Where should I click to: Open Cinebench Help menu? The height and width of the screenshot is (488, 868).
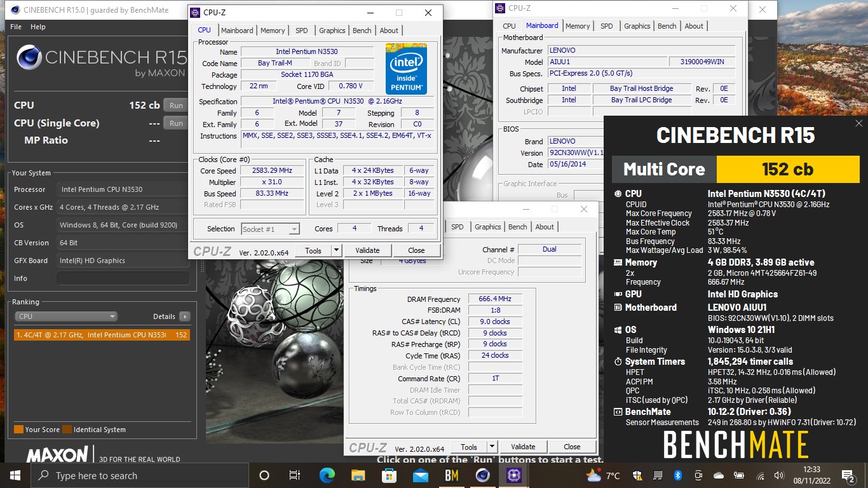[x=38, y=27]
